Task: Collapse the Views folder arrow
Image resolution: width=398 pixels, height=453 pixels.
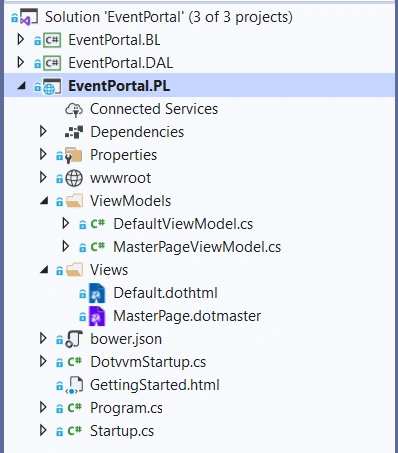Action: [44, 270]
